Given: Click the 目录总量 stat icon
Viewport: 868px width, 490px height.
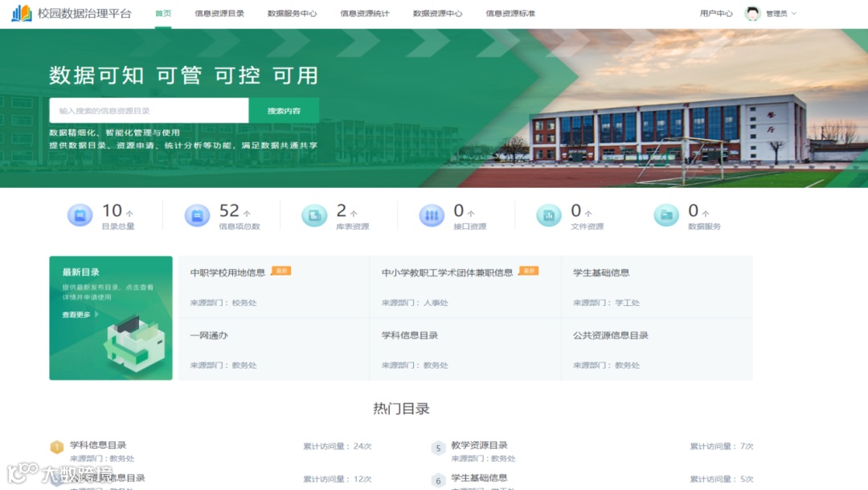Looking at the screenshot, I should pyautogui.click(x=80, y=215).
